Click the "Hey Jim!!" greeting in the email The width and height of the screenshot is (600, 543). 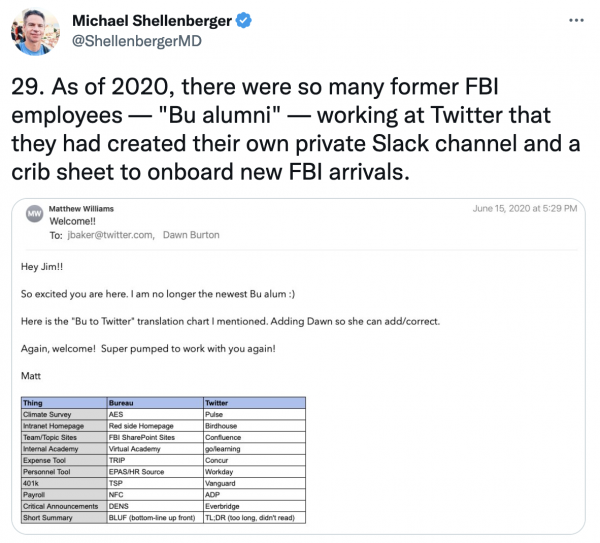pyautogui.click(x=43, y=266)
